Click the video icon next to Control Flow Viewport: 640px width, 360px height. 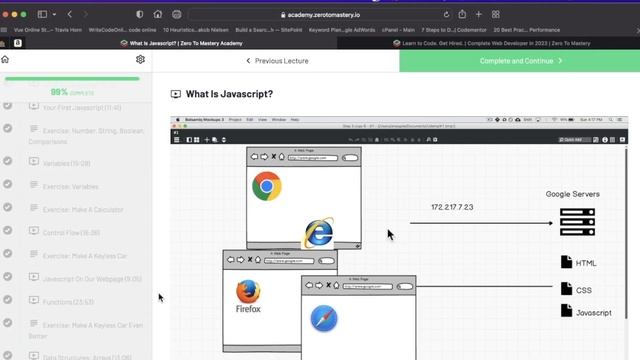pos(34,231)
